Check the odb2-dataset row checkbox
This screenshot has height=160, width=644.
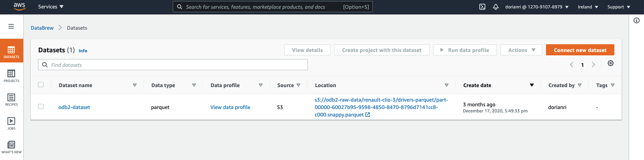tap(41, 107)
